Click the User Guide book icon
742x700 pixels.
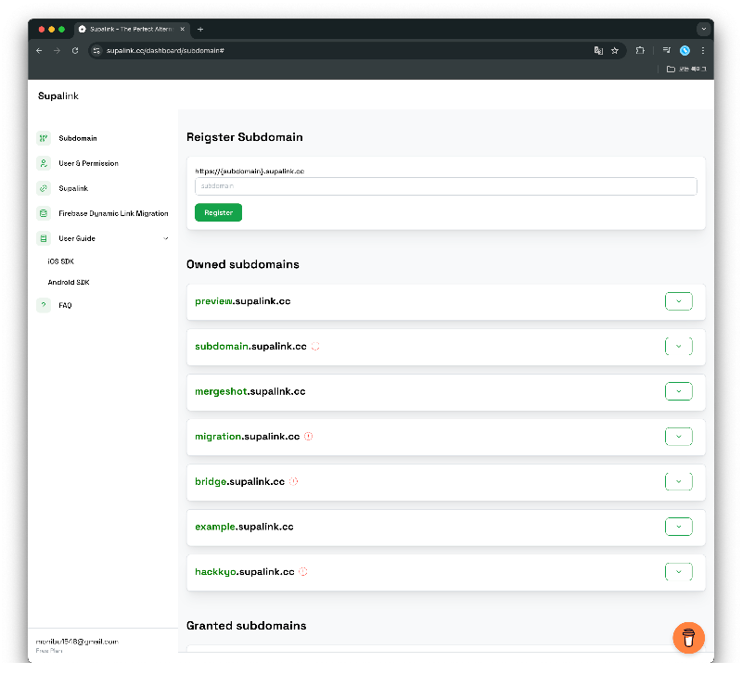coord(44,238)
